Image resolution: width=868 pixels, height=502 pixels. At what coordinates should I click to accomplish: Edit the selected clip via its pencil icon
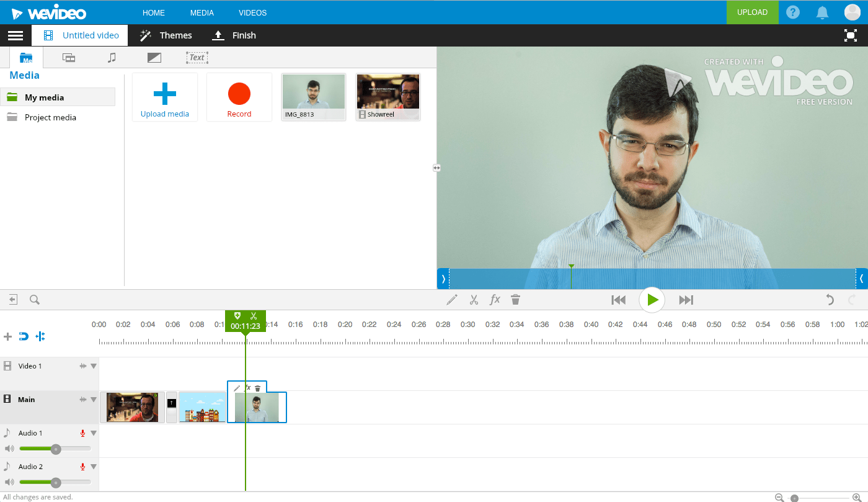pos(237,388)
